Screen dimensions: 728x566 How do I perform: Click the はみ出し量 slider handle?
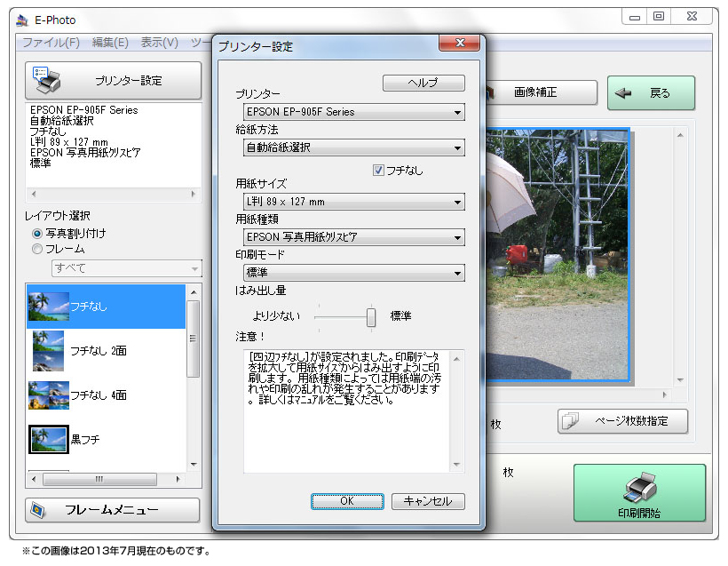pyautogui.click(x=370, y=317)
